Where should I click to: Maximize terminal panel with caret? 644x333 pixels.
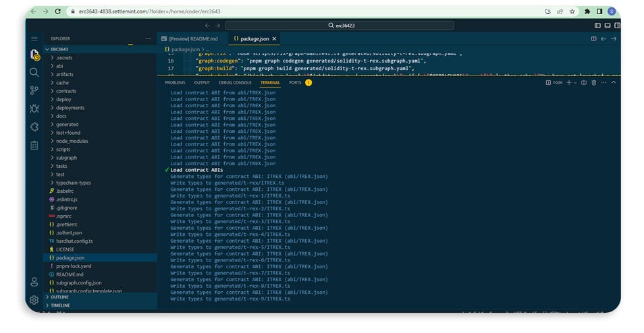tap(614, 82)
